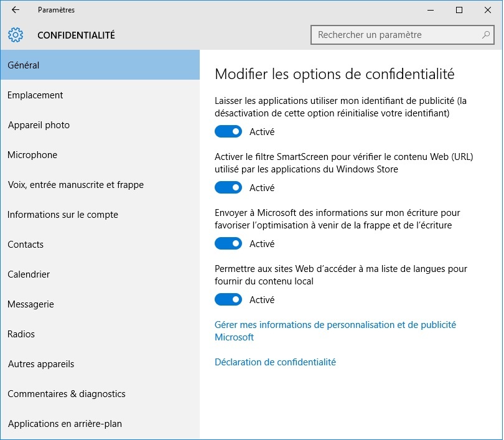Open the Emplacement privacy section
The image size is (504, 440).
point(100,95)
